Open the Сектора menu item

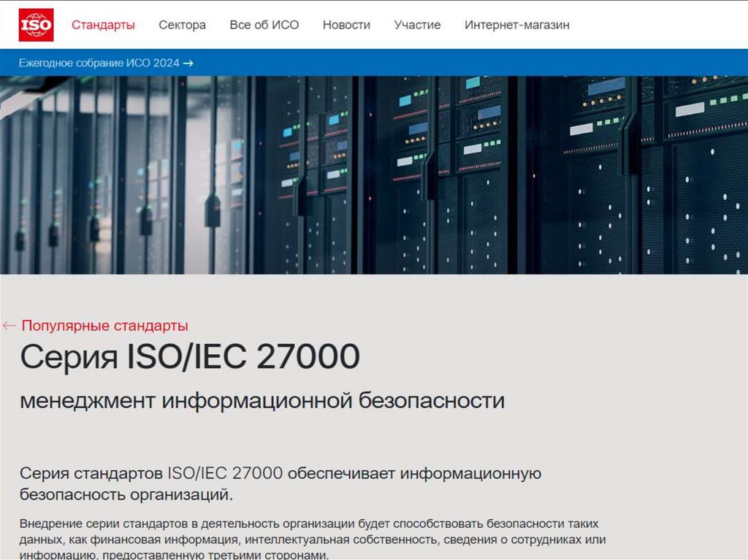[x=182, y=25]
